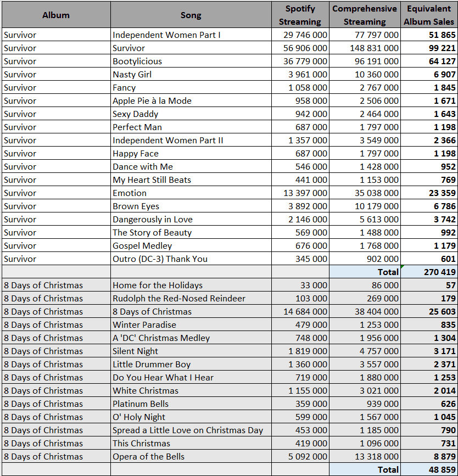Click Rudolph the Red-Nosed Reindeer cell
The width and height of the screenshot is (458, 476).
(x=191, y=298)
